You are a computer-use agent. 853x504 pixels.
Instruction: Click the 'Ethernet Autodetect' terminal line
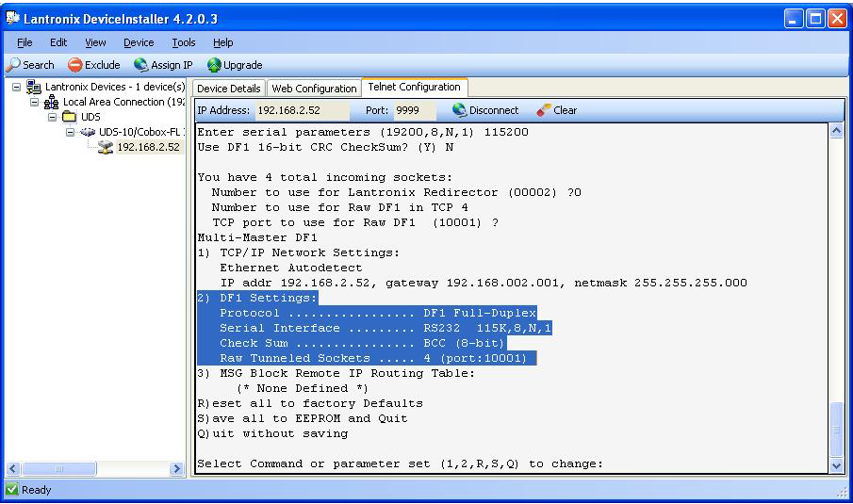pyautogui.click(x=291, y=268)
